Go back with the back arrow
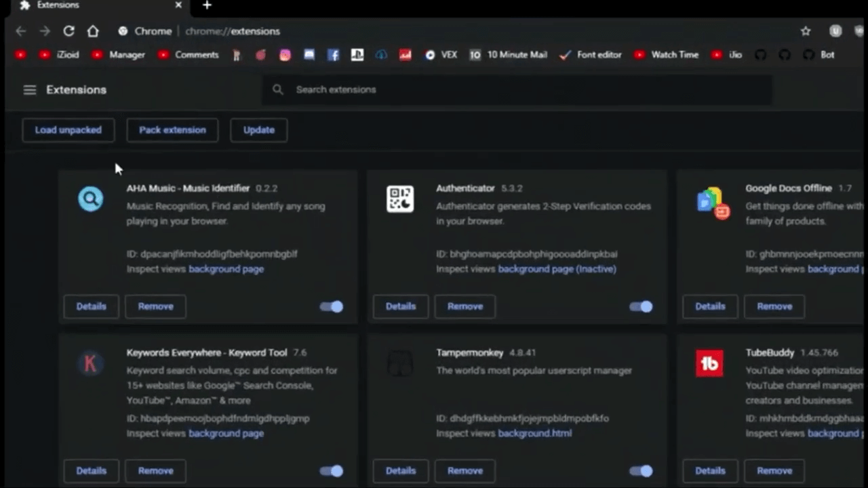868x488 pixels. pyautogui.click(x=20, y=31)
